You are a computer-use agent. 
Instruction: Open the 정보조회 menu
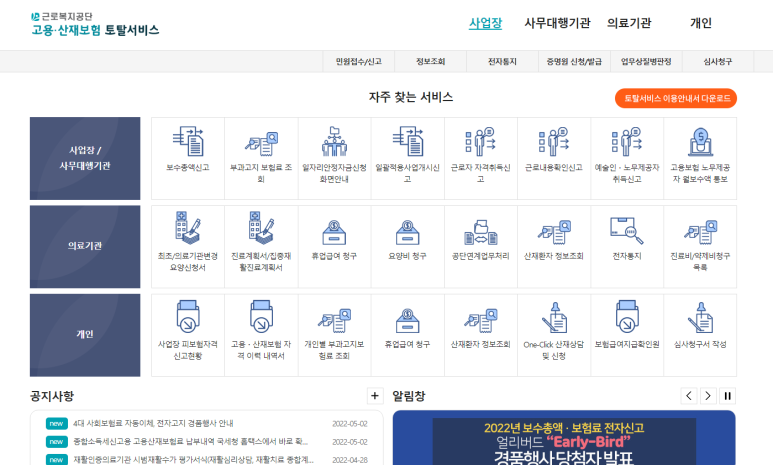tap(430, 62)
